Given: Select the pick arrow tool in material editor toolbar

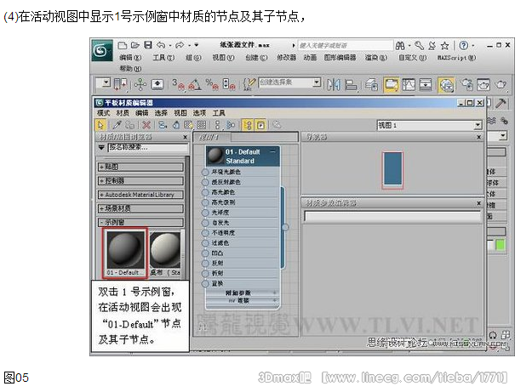Looking at the screenshot, I should point(100,124).
